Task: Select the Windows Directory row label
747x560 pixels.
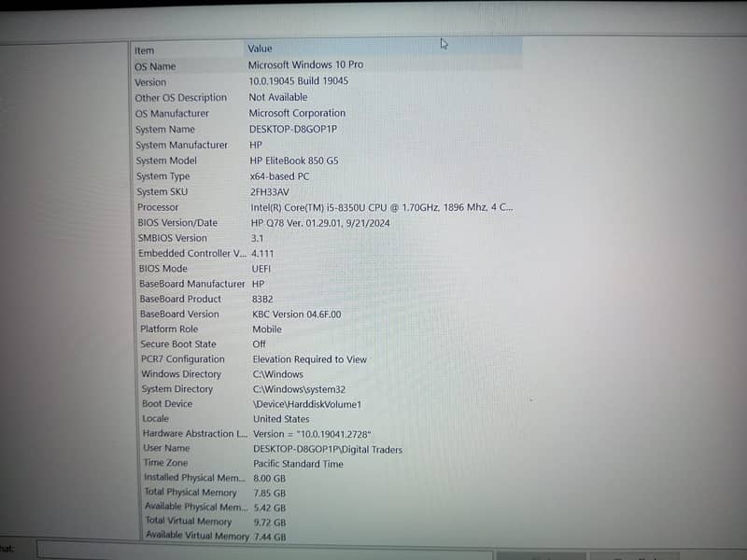Action: [181, 374]
